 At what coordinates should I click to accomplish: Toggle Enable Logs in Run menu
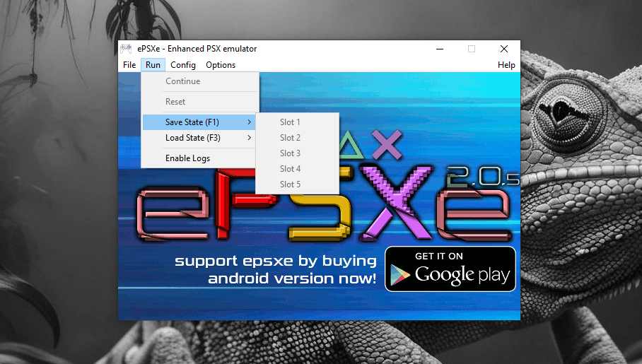coord(187,158)
